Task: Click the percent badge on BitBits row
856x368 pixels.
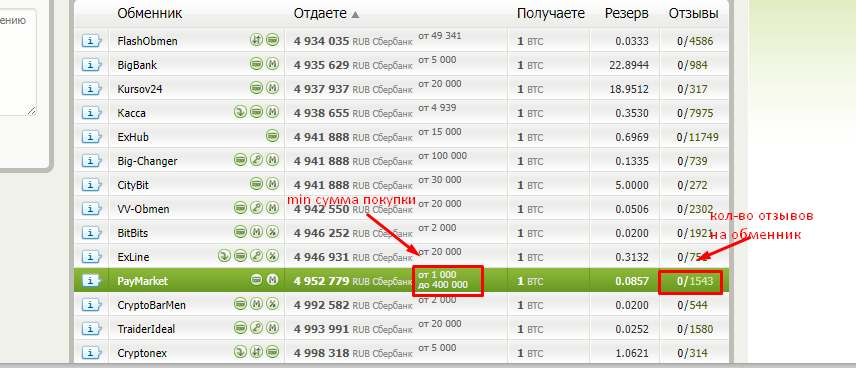Action: tap(272, 232)
